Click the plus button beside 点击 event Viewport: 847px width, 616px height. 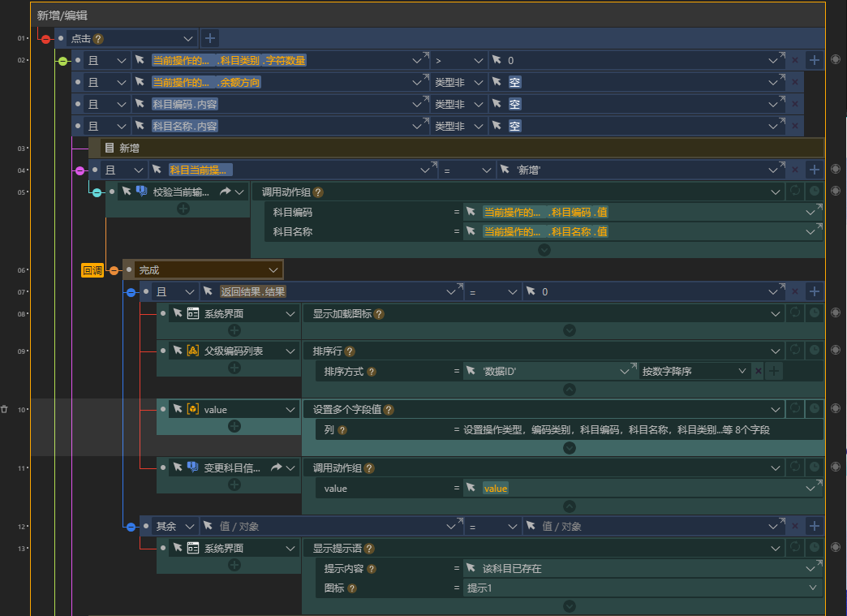[x=210, y=38]
